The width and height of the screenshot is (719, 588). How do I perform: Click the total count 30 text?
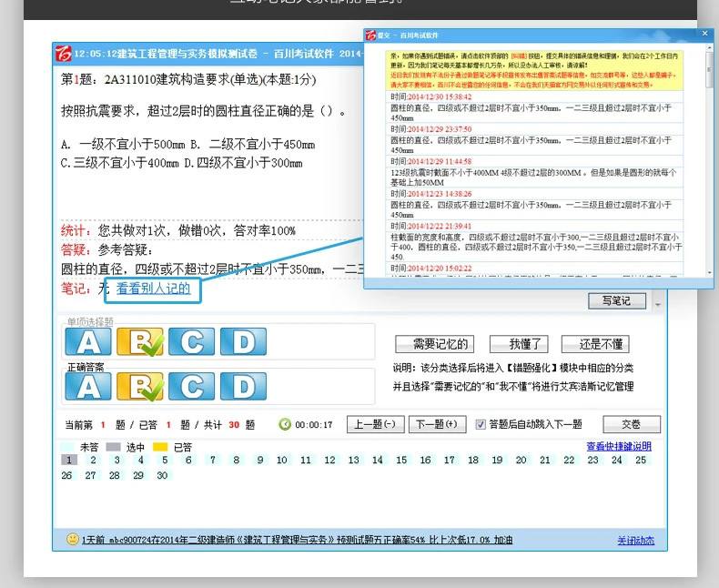click(x=234, y=425)
